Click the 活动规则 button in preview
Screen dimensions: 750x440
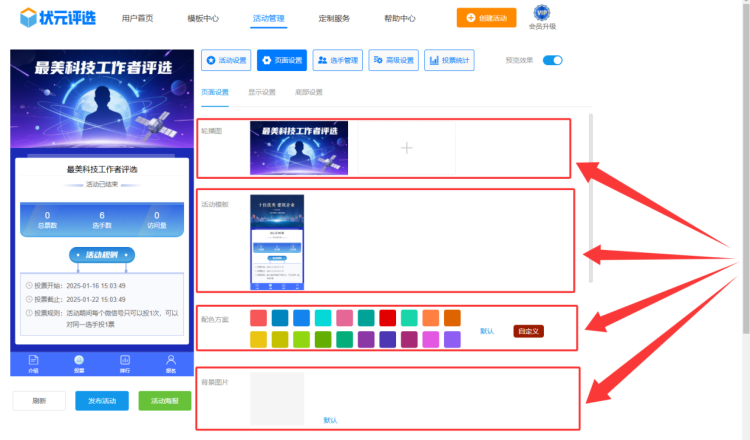coord(102,255)
